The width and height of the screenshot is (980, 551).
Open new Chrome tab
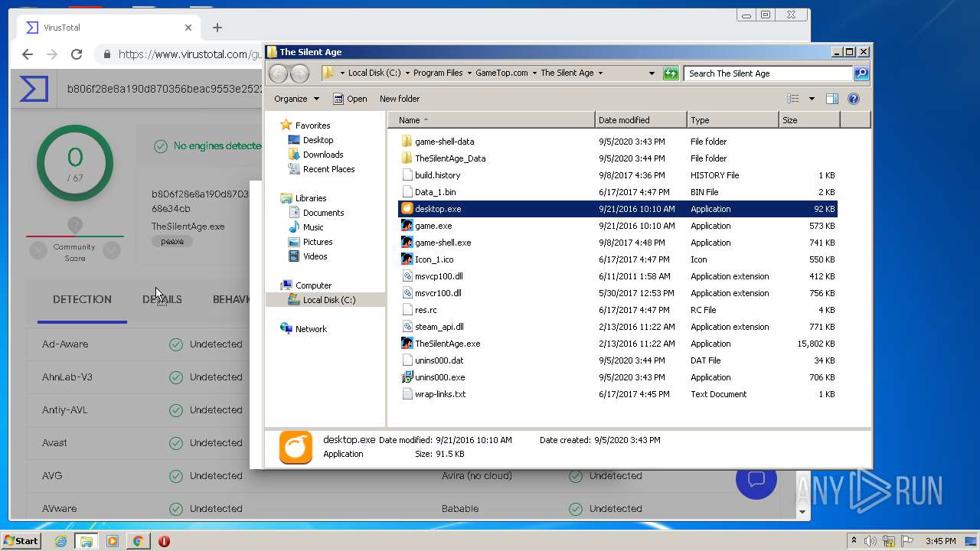coord(217,28)
